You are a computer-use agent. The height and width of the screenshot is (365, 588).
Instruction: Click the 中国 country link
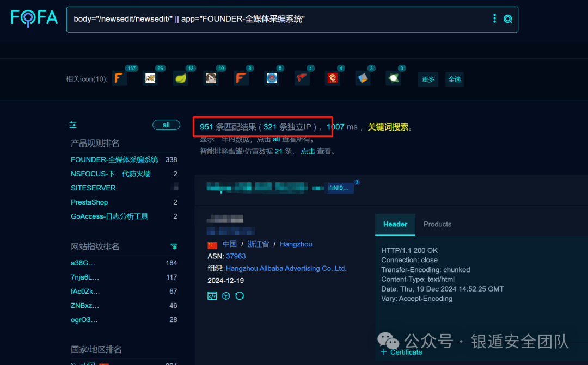(230, 244)
